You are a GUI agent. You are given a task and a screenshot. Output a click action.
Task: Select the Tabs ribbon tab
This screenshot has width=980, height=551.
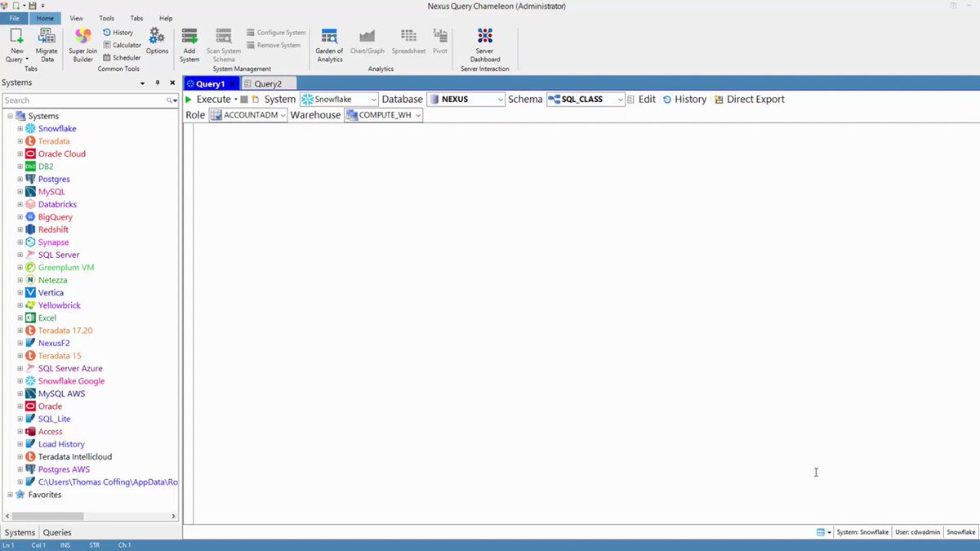[x=137, y=18]
